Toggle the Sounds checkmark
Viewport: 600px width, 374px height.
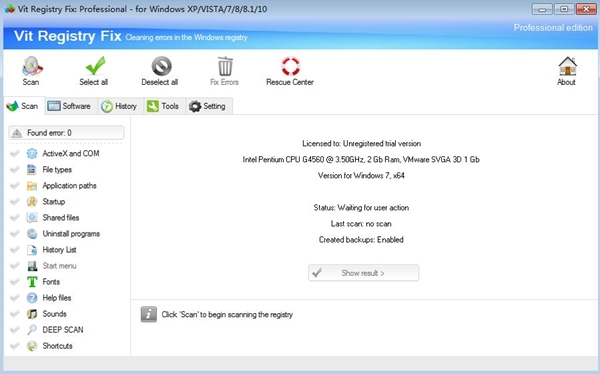[15, 314]
